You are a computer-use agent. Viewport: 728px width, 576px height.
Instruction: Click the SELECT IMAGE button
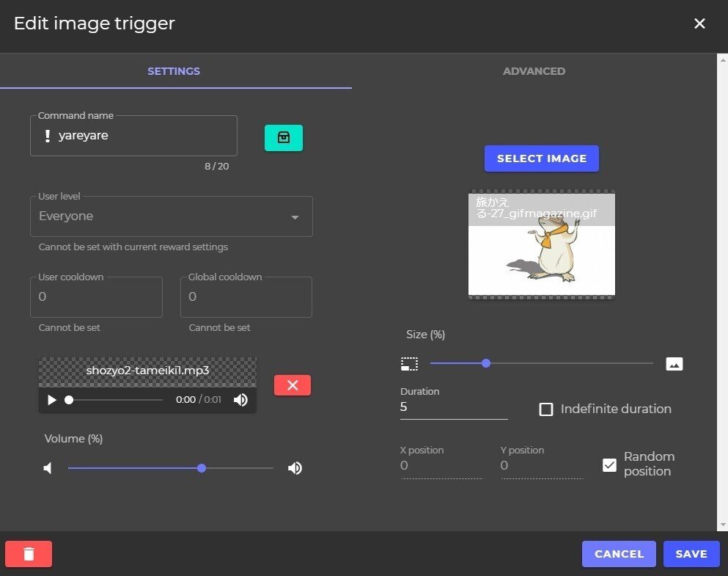coord(541,158)
